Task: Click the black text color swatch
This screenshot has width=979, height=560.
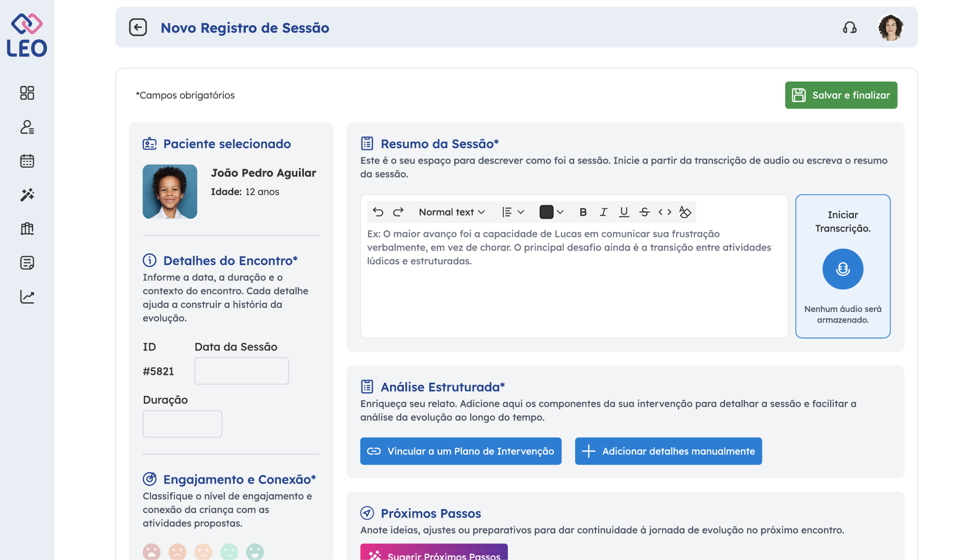Action: [x=546, y=212]
